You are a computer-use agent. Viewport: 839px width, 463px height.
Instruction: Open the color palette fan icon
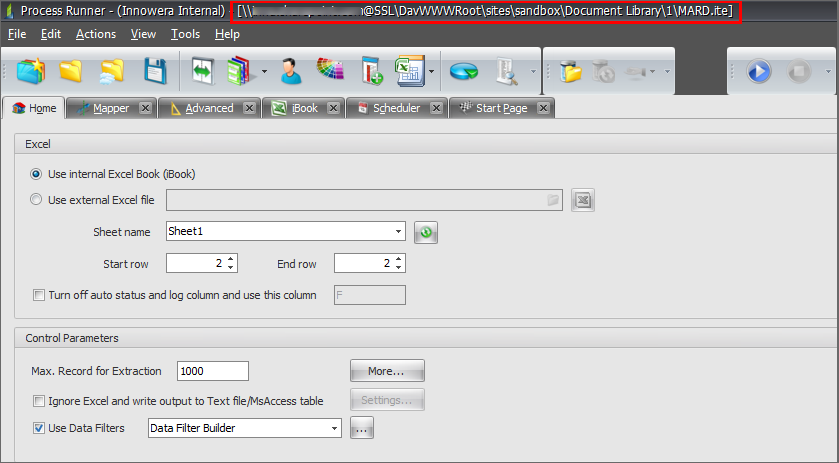(330, 72)
